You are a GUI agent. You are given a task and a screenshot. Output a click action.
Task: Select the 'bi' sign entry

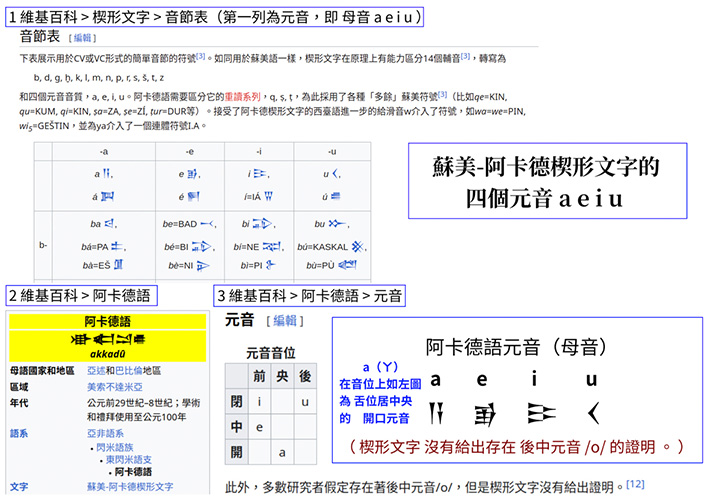[x=259, y=224]
